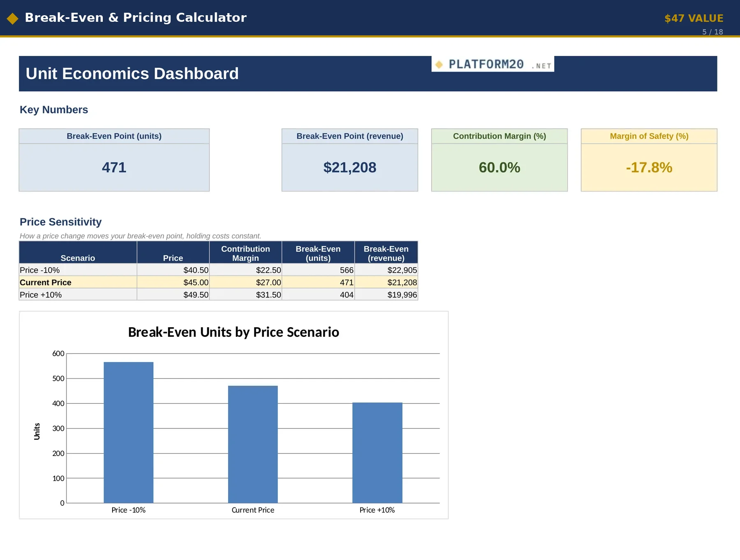This screenshot has height=560, width=740.
Task: Select the 471 value in the units card
Action: pos(114,167)
